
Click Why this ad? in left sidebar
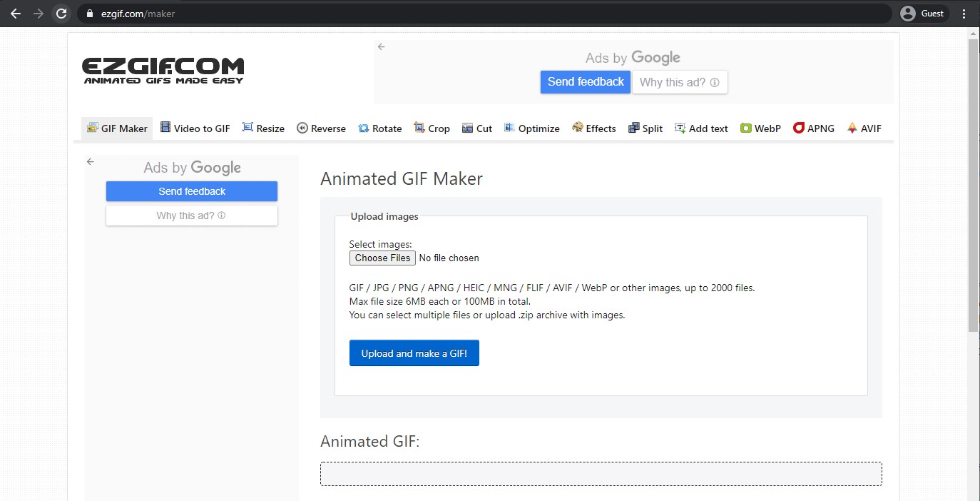click(192, 216)
